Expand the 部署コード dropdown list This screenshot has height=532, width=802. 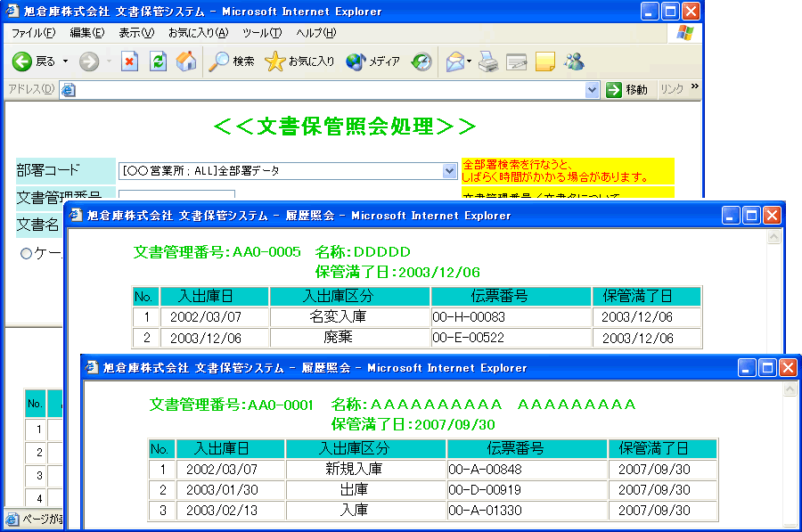pyautogui.click(x=449, y=171)
